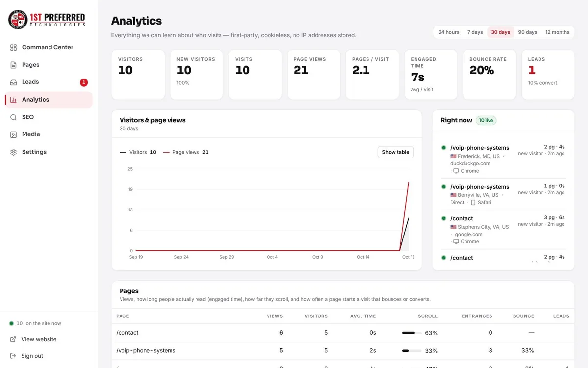The image size is (588, 368).
Task: Click the Show table button
Action: [395, 152]
